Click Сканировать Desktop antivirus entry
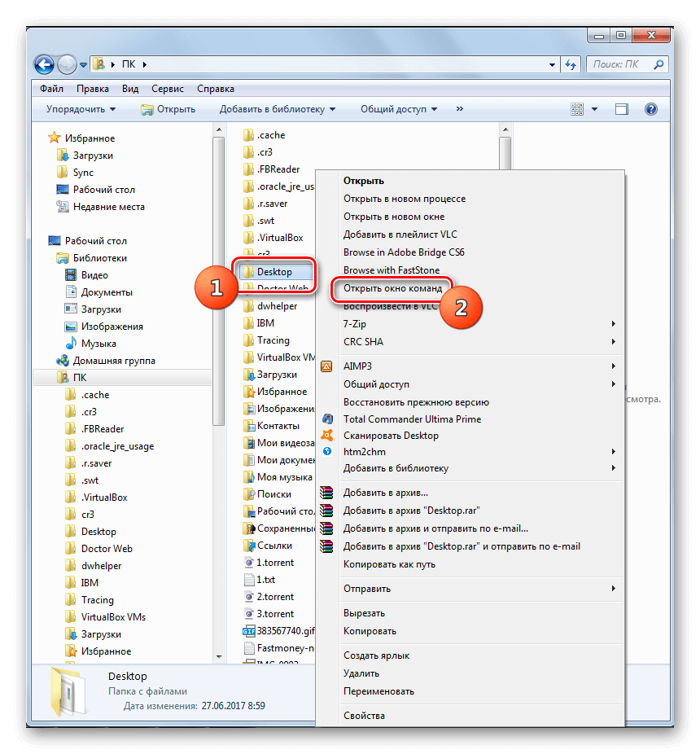 point(391,436)
